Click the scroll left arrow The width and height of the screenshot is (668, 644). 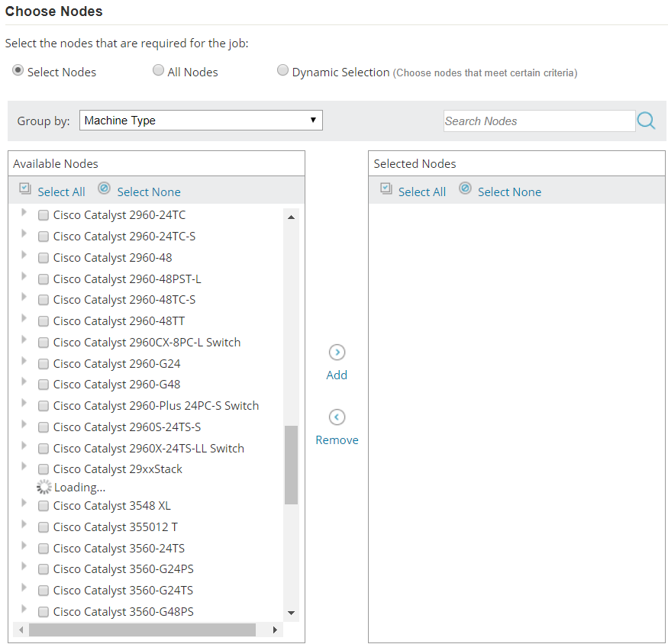click(21, 630)
